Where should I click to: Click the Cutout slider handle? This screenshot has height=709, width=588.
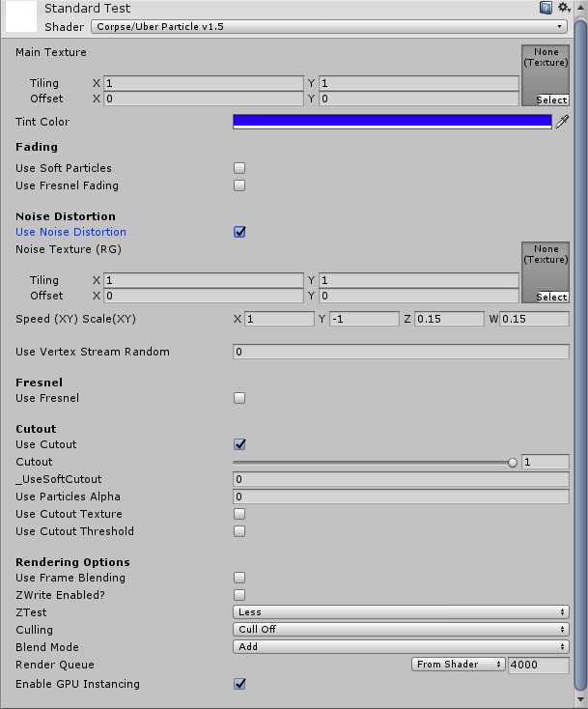click(512, 462)
